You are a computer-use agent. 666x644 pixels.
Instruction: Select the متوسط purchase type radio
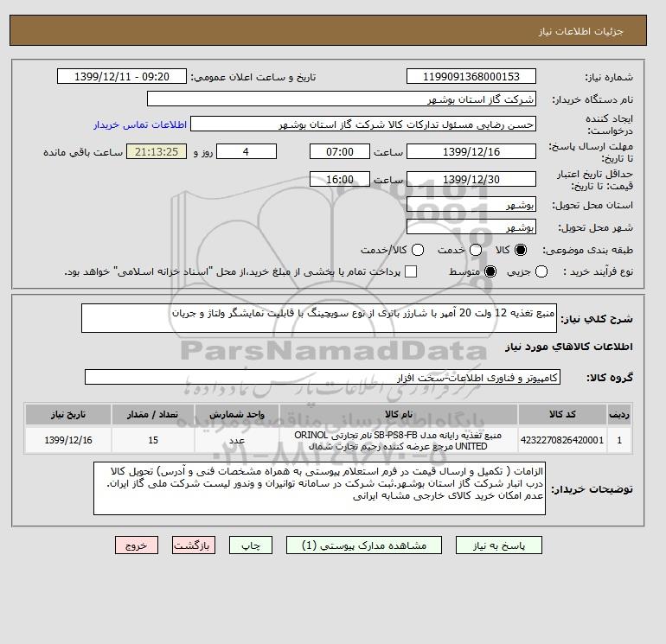tap(490, 271)
